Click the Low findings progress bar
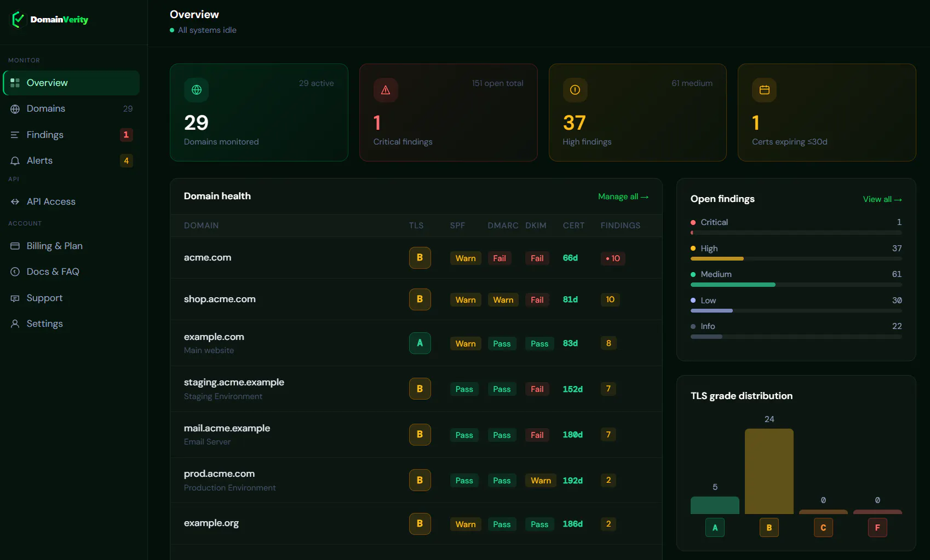 point(796,311)
